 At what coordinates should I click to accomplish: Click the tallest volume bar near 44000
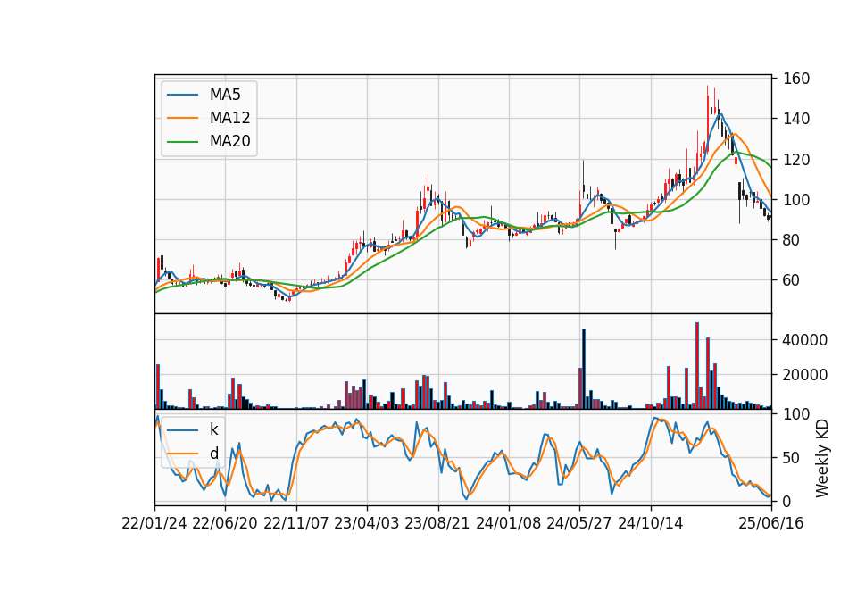697,366
